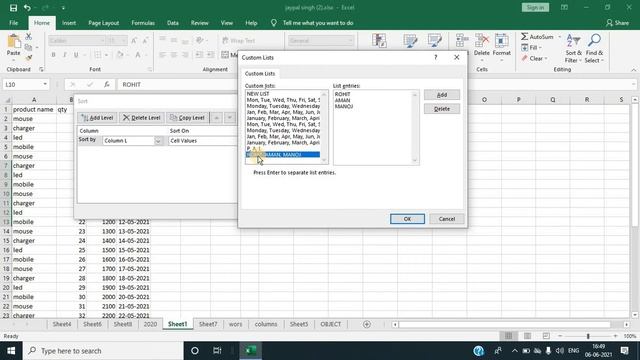
Task: Click the Cut scissors icon
Action: [29, 37]
